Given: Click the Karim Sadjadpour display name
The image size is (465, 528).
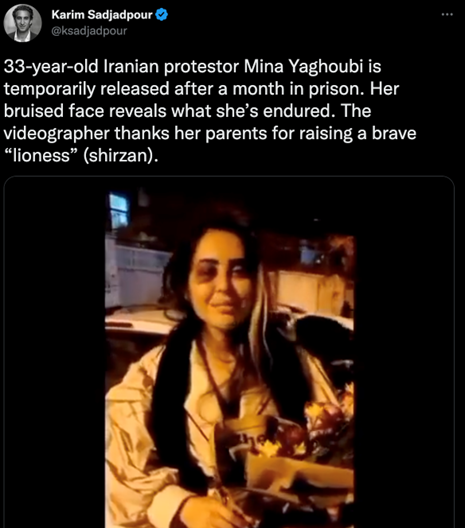Looking at the screenshot, I should coord(102,15).
